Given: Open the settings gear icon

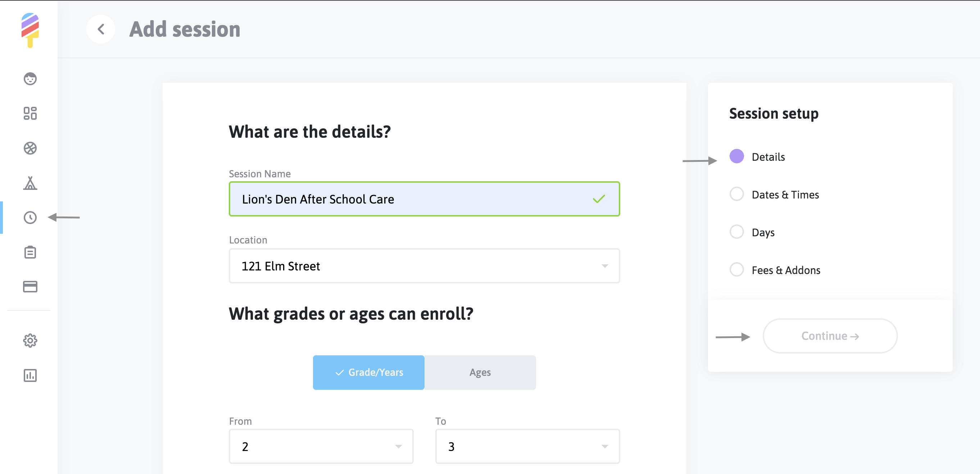Looking at the screenshot, I should pos(30,341).
